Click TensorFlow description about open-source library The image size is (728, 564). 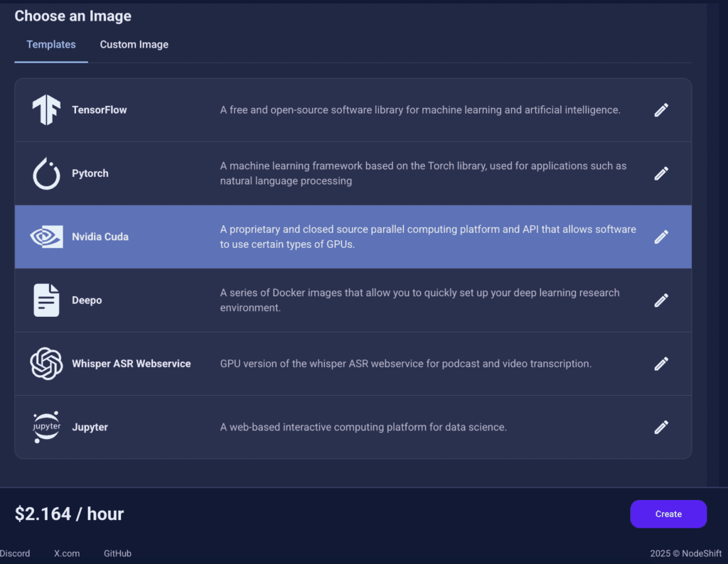pos(420,110)
